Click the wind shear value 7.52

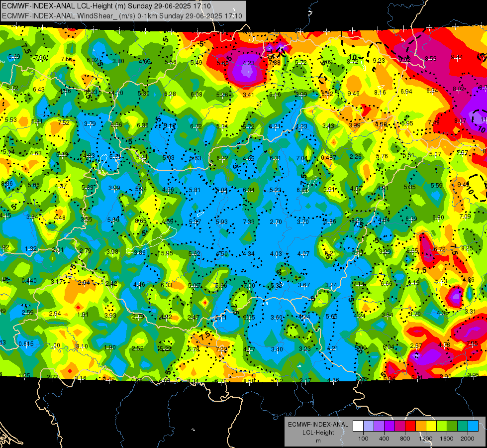(x=64, y=123)
